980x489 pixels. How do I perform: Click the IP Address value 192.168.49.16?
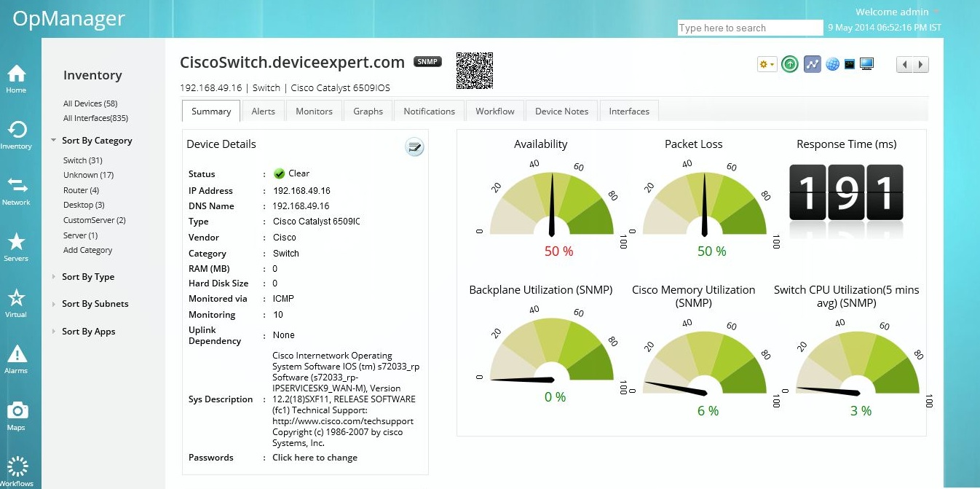coord(301,191)
